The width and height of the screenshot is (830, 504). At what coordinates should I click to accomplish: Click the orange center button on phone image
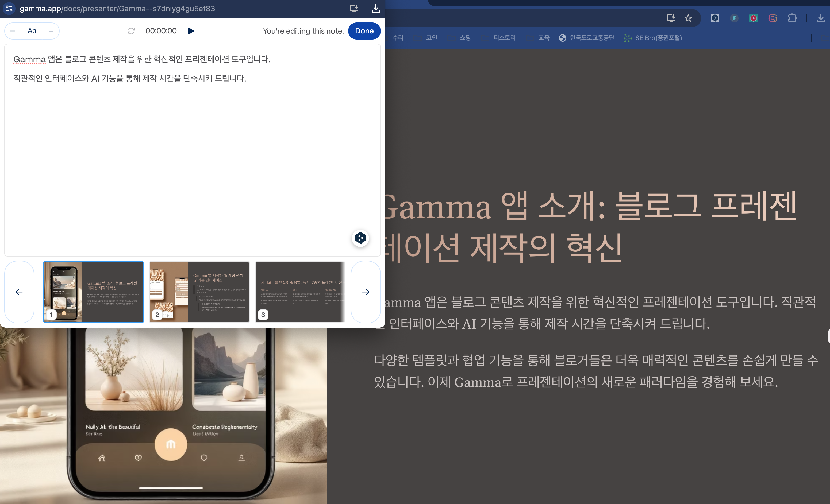(x=171, y=444)
